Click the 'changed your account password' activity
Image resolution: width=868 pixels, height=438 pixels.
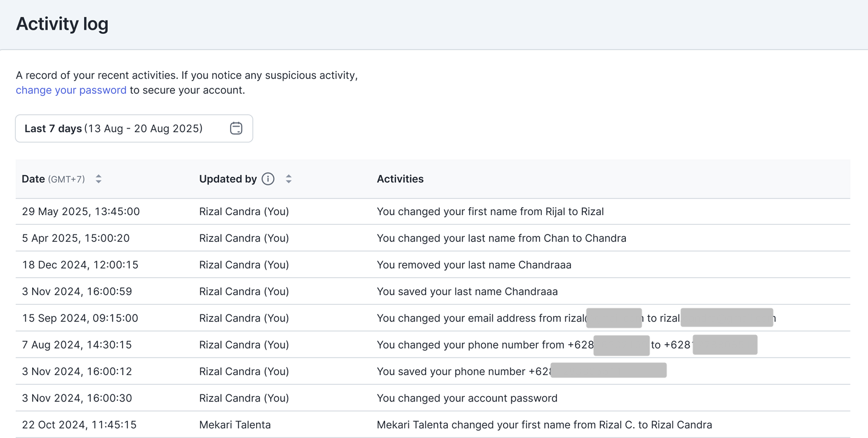[467, 398]
